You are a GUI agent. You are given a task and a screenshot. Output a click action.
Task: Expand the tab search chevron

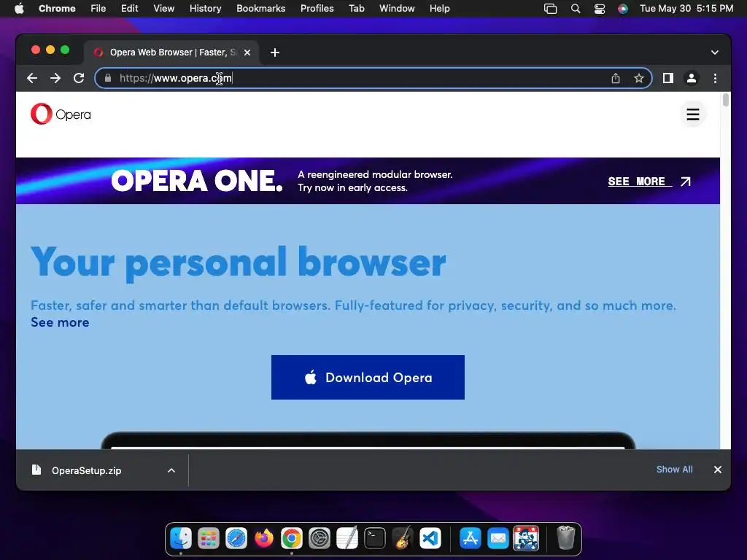(x=715, y=52)
